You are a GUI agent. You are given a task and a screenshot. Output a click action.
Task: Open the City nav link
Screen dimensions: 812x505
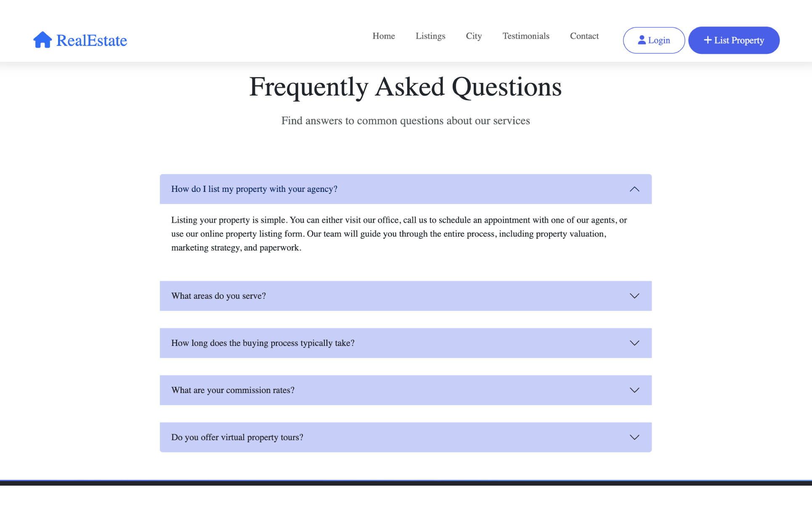point(474,36)
